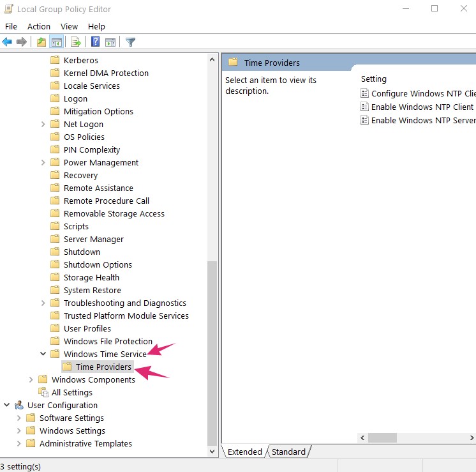Select Removable Storage Access folder

coord(114,213)
